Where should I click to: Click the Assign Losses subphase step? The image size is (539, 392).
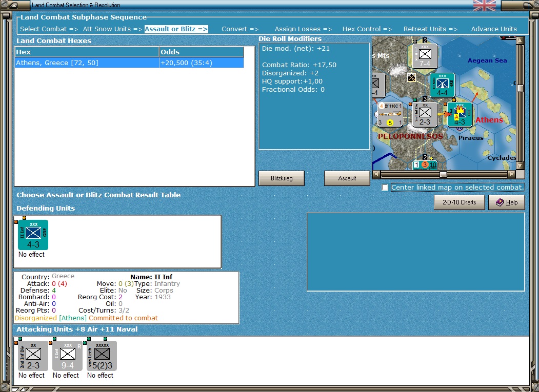[x=303, y=29]
